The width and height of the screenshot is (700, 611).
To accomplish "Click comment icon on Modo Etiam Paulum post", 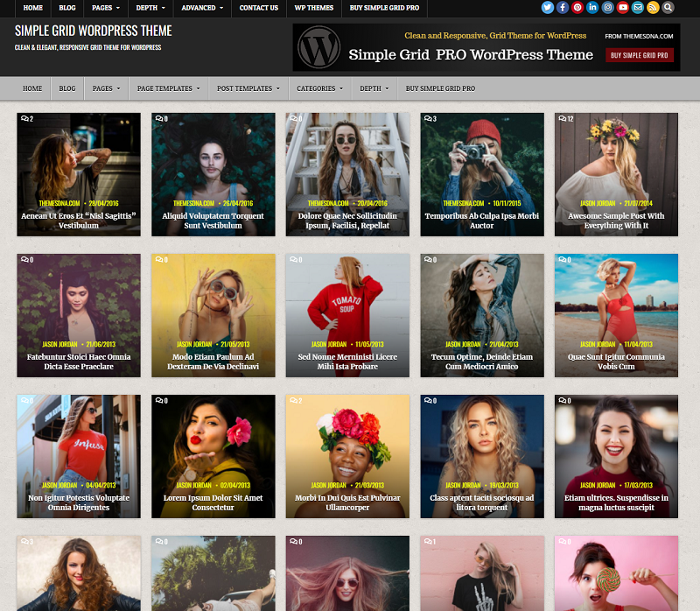I will (x=161, y=259).
